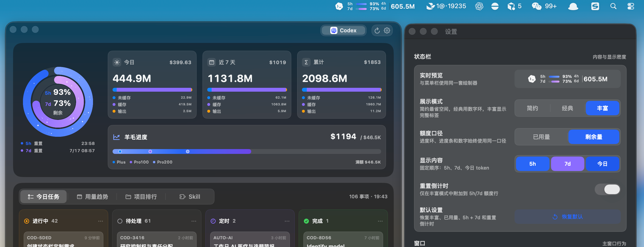The height and width of the screenshot is (247, 644).
Task: Click the 待处理 empty circle icon
Action: (x=120, y=221)
